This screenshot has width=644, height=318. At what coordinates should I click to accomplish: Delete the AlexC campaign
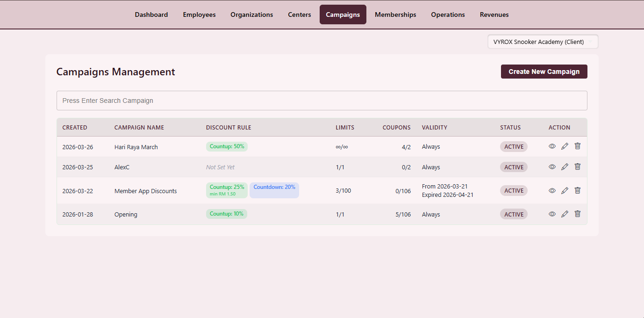[578, 167]
